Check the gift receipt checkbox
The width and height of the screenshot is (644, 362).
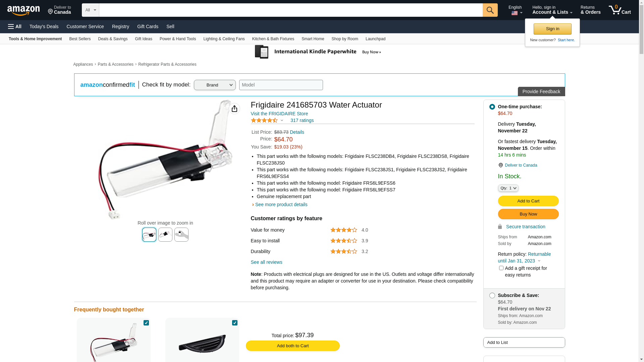[501, 268]
